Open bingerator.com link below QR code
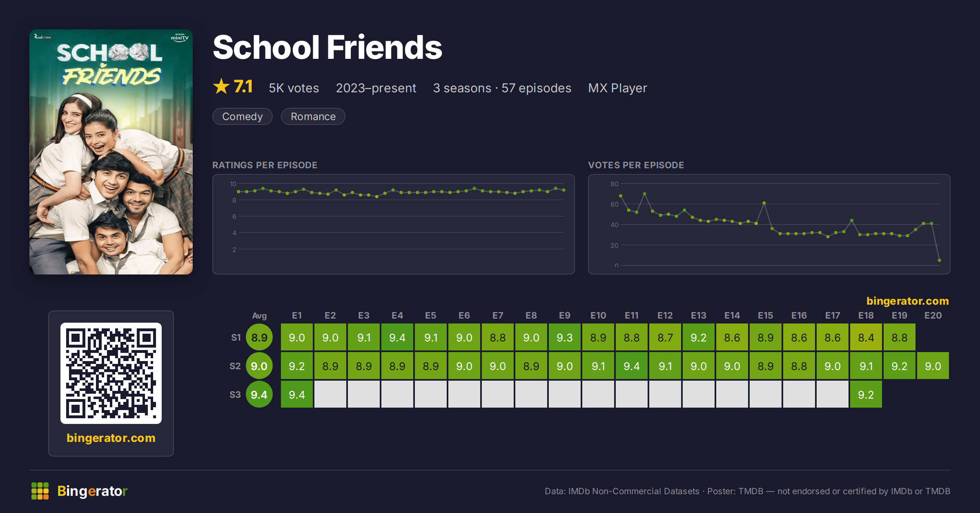 coord(111,438)
